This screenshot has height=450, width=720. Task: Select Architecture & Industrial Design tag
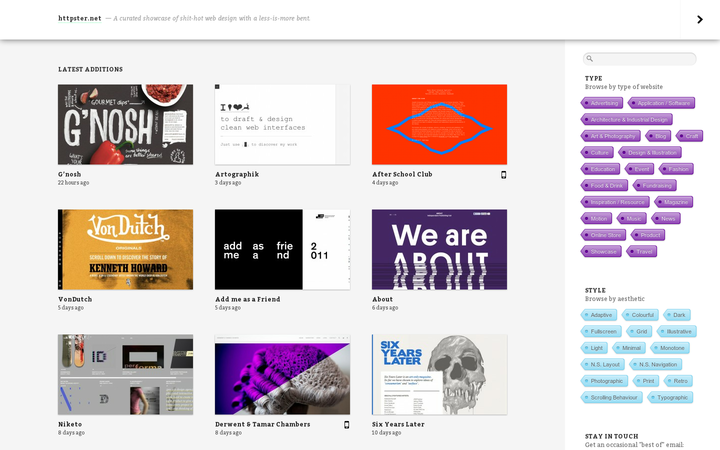[627, 119]
